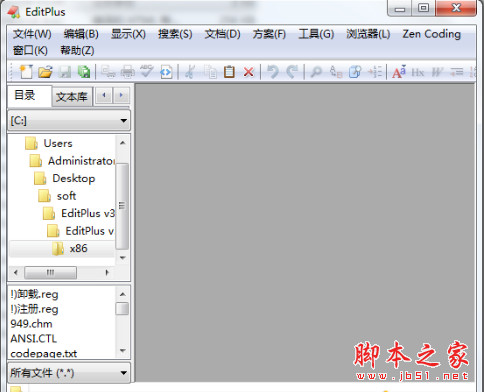Click folder tree horizontal scroll-left arrow
485x392 pixels.
pos(16,272)
